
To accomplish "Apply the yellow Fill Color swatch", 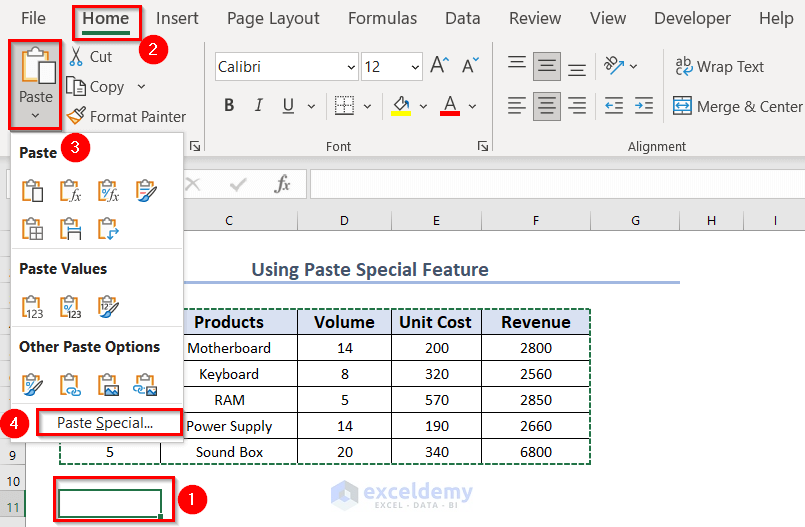I will pyautogui.click(x=401, y=105).
